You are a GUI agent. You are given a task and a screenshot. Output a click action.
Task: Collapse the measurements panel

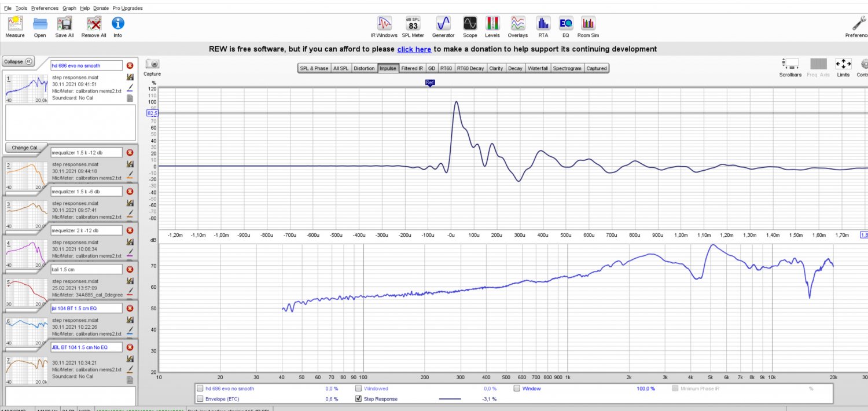coord(19,61)
